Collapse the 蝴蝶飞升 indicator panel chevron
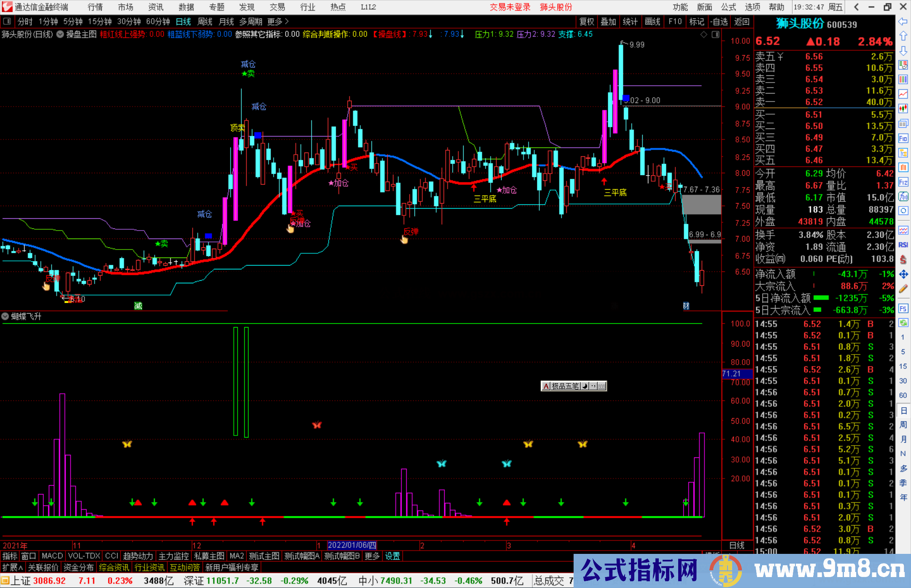Screen dimensions: 911x588 point(5,316)
